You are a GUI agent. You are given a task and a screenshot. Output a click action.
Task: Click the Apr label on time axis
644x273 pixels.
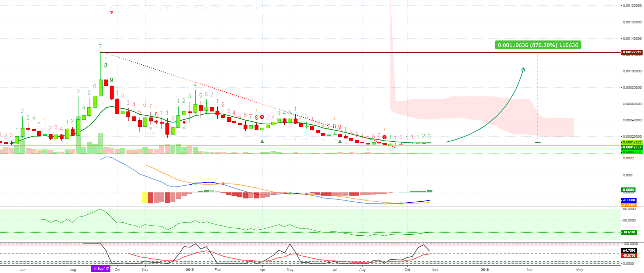click(x=262, y=270)
